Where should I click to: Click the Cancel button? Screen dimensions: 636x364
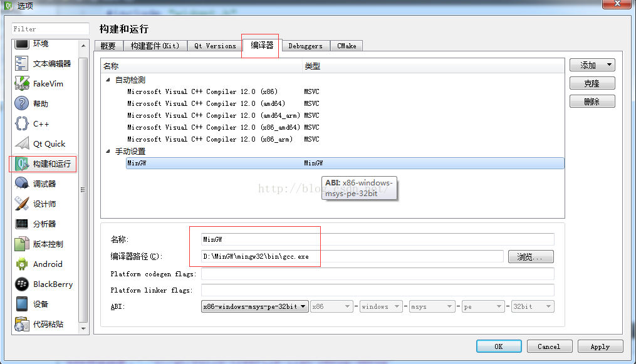click(549, 346)
